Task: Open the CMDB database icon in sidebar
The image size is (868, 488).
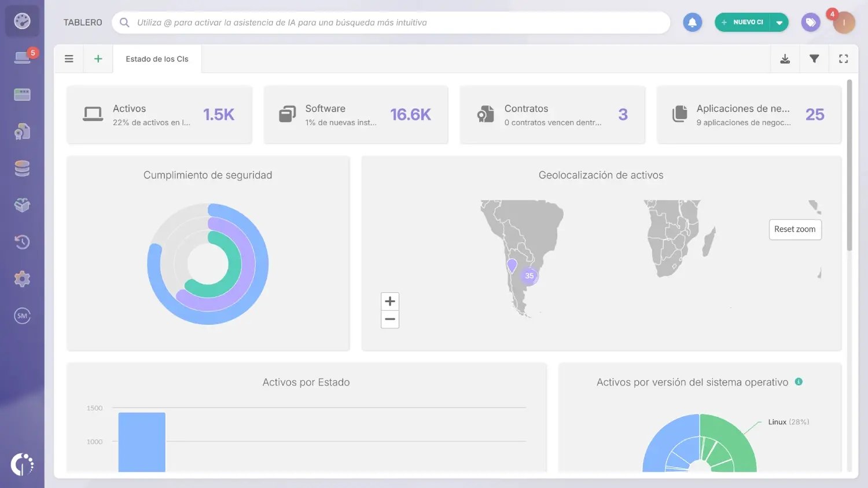Action: (x=22, y=168)
